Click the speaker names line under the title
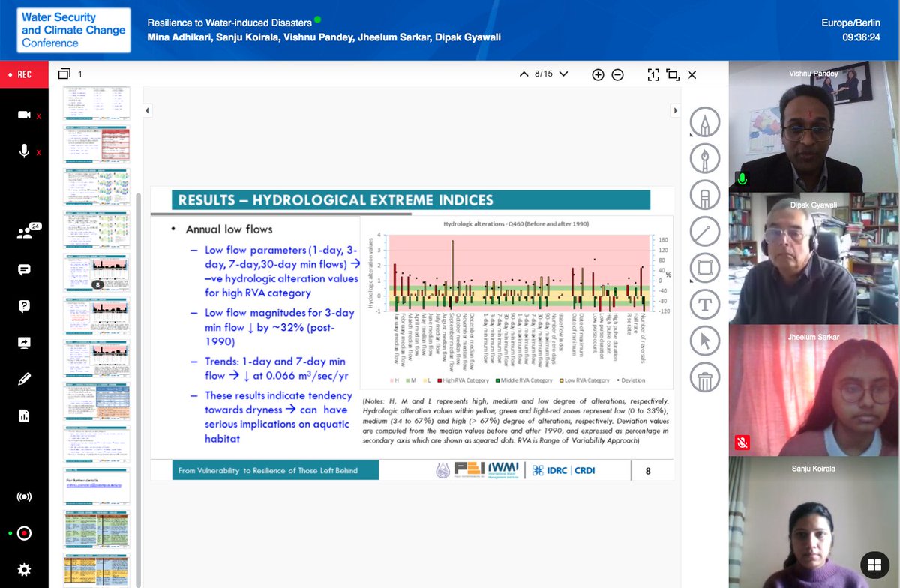 (x=324, y=37)
